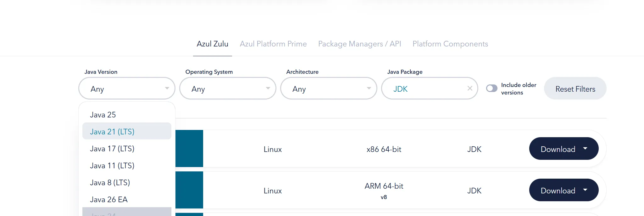This screenshot has width=644, height=216.
Task: Clear the JDK Java Package selection
Action: [x=470, y=89]
